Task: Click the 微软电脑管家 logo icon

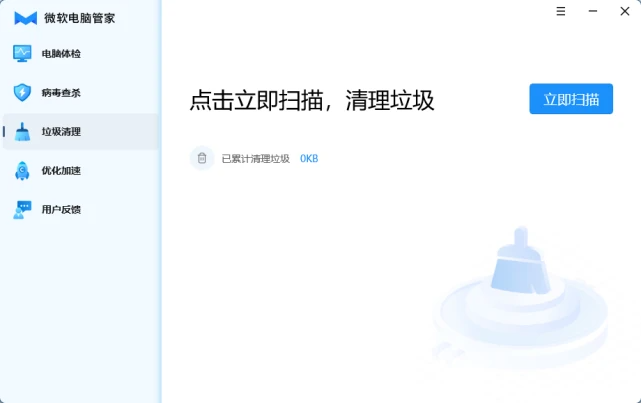Action: pos(25,18)
